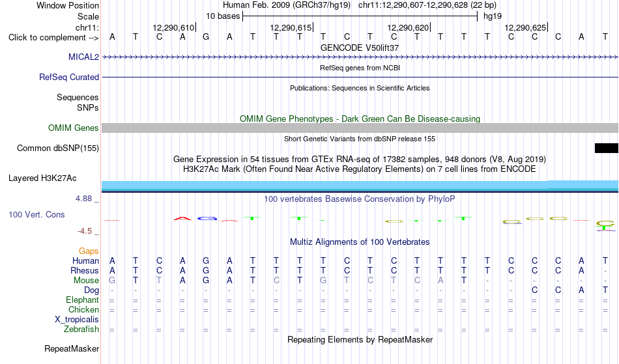
Task: Click the 'RefSeq genes from NCBI' title
Action: (360, 68)
